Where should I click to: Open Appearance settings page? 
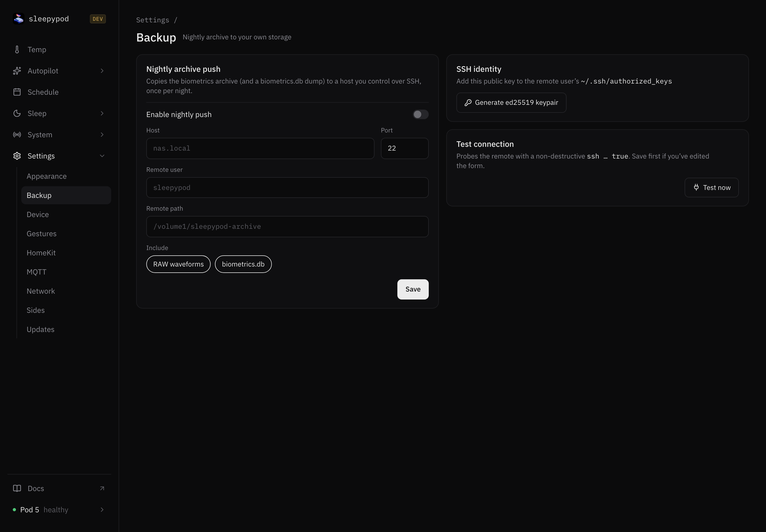pos(66,176)
